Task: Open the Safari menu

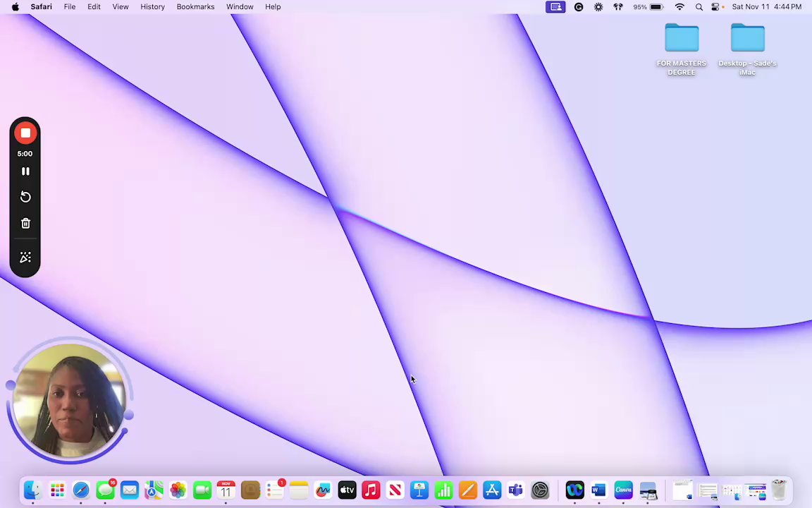Action: (x=41, y=7)
